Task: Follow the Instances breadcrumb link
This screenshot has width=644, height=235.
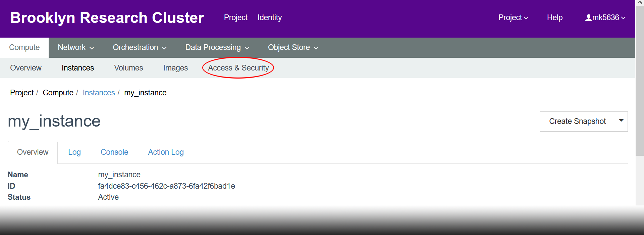Action: click(99, 93)
